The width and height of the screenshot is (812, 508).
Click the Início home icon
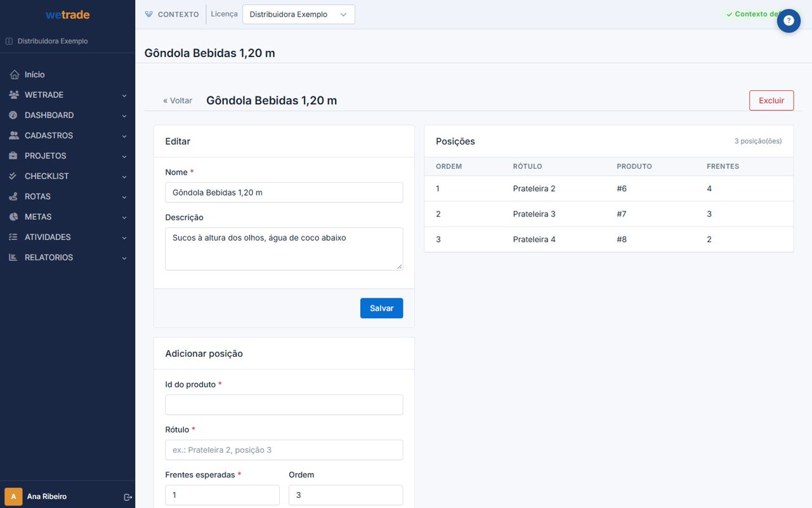coord(14,75)
